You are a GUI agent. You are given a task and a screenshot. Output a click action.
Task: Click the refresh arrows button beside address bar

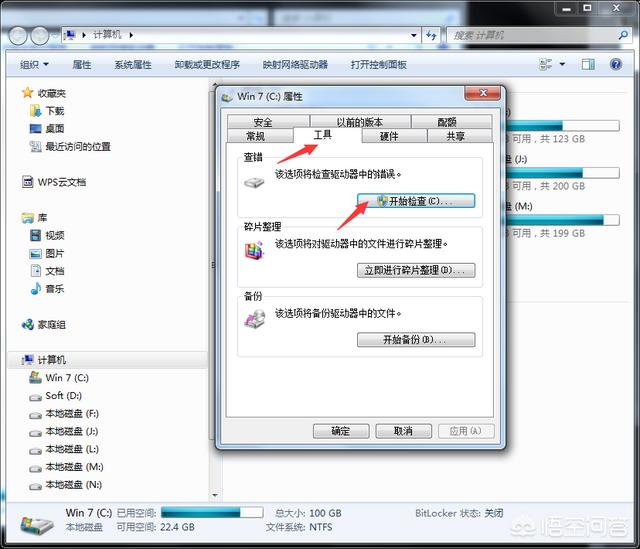coord(431,36)
